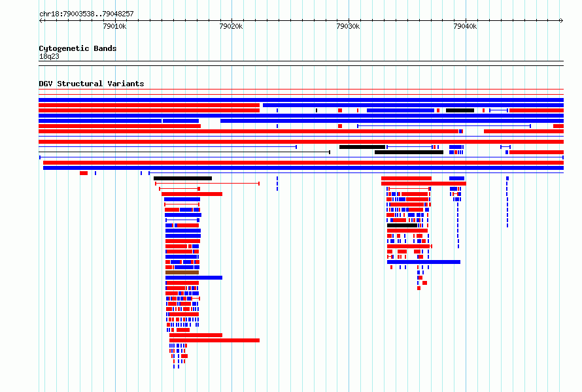Select the isolated small red block near 79007k

84,173
